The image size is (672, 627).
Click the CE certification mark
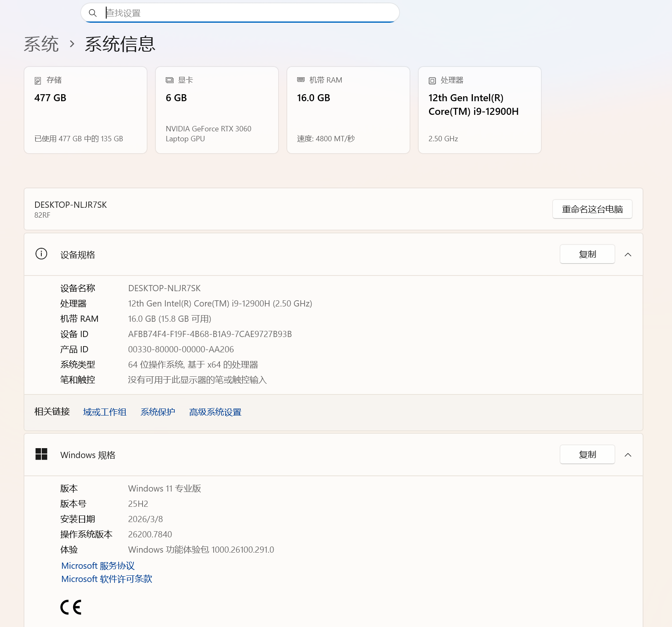coord(71,607)
